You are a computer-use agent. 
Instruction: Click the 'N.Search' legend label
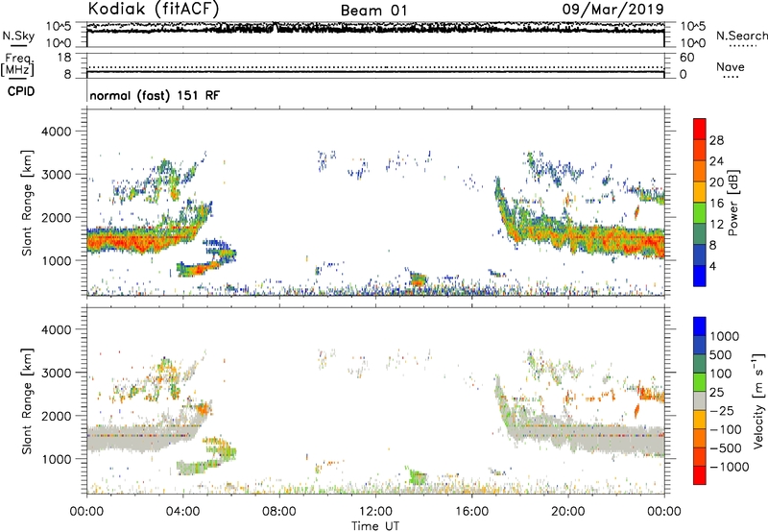coord(741,36)
